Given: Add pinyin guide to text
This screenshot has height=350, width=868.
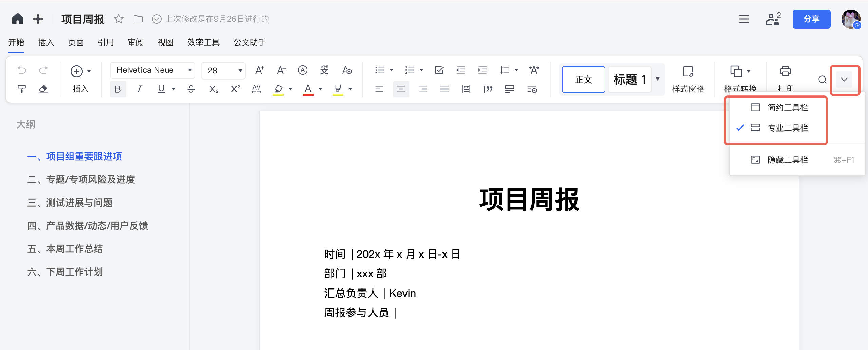Looking at the screenshot, I should coord(324,70).
